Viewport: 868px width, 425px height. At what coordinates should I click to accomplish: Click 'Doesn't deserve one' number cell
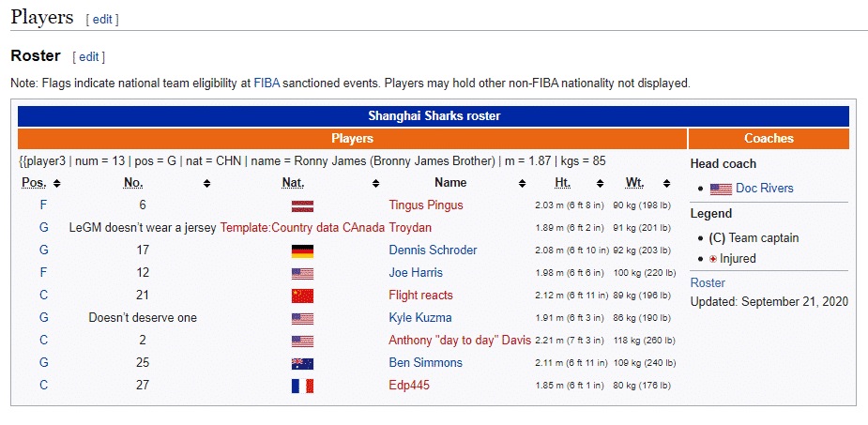[143, 318]
